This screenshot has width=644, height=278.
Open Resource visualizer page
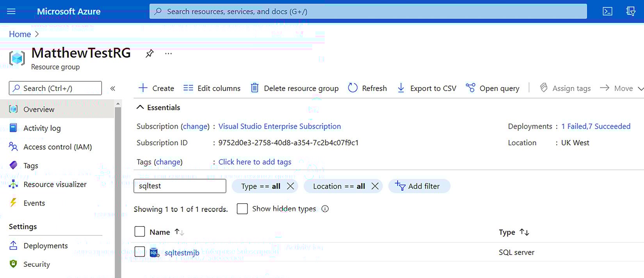pyautogui.click(x=57, y=184)
